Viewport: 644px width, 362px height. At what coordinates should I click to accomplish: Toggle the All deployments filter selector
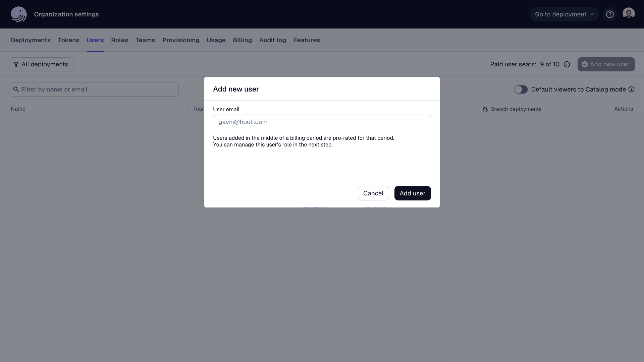point(41,64)
